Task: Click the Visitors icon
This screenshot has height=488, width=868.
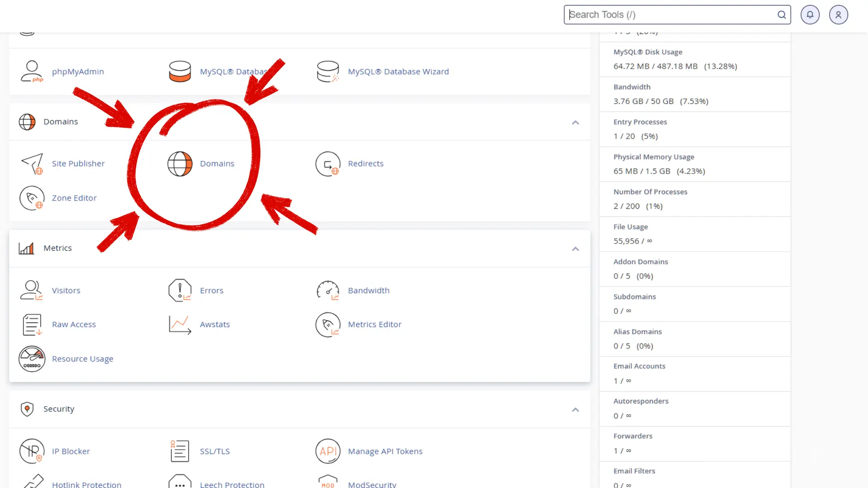Action: point(32,291)
